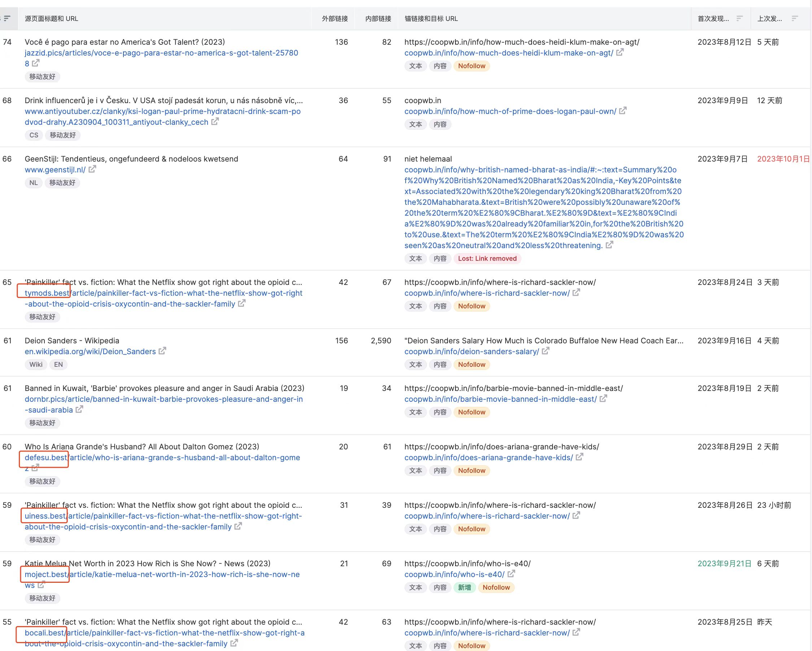This screenshot has height=651, width=812.
Task: Open coopwb.in/info/deion-sanders-salary/ target link
Action: [472, 351]
